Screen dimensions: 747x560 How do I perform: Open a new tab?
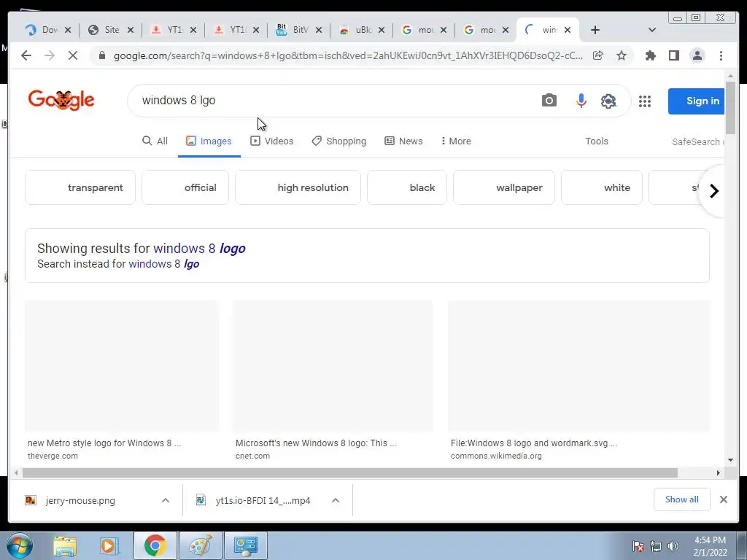click(x=595, y=30)
